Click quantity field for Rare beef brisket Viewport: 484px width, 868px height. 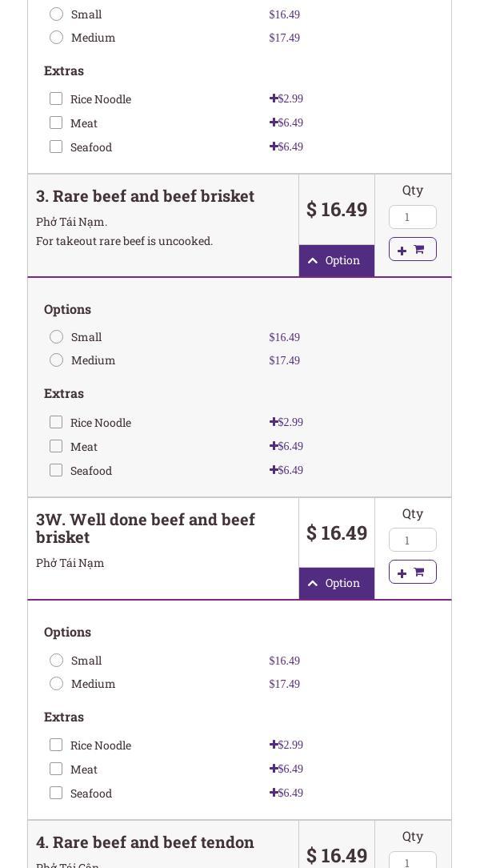[412, 217]
